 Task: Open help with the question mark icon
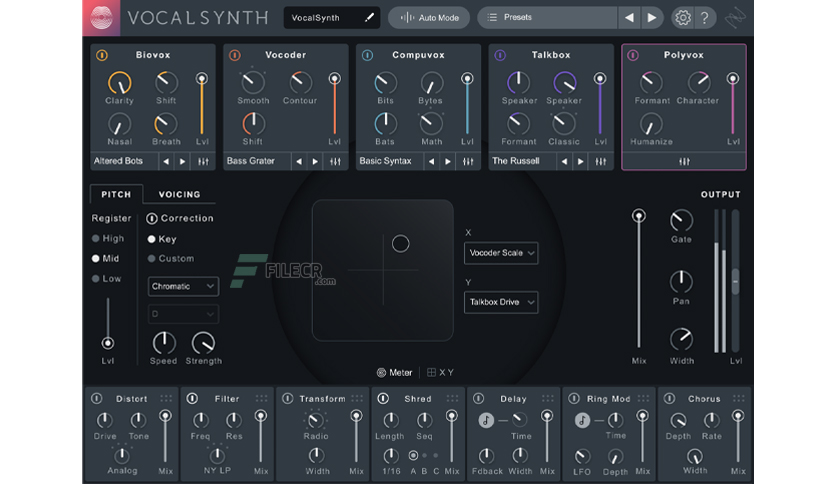tap(704, 18)
